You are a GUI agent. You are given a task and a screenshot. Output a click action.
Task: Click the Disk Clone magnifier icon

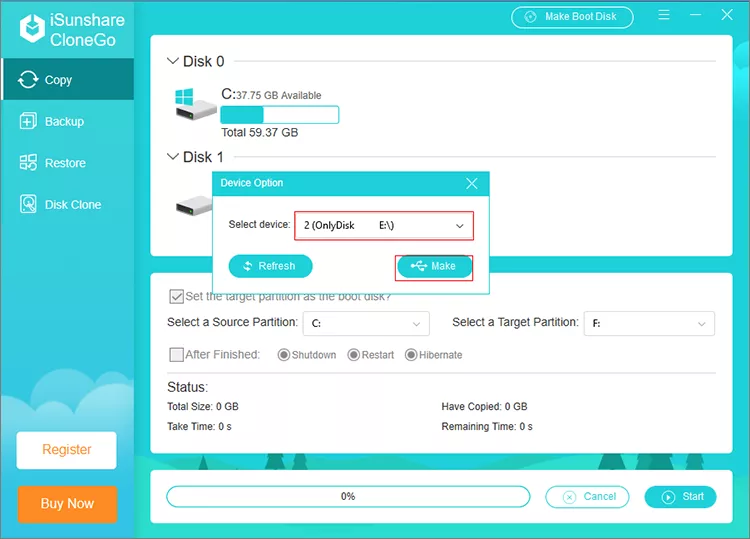click(x=28, y=204)
